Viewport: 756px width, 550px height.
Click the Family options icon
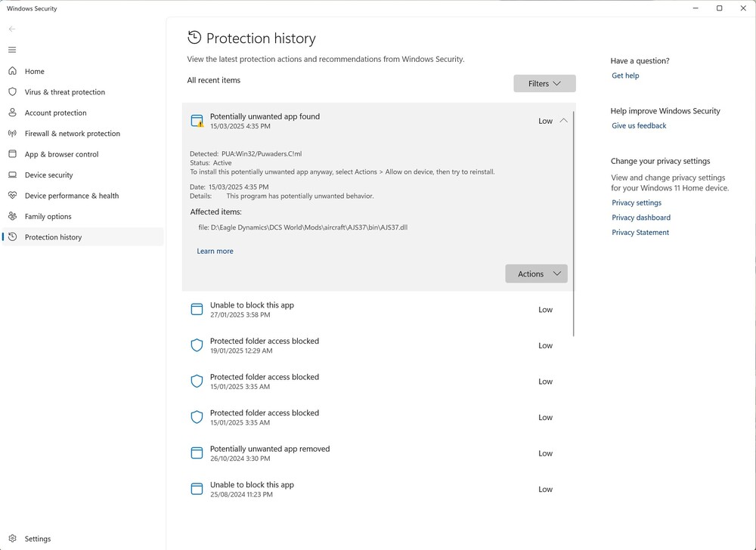coord(12,216)
